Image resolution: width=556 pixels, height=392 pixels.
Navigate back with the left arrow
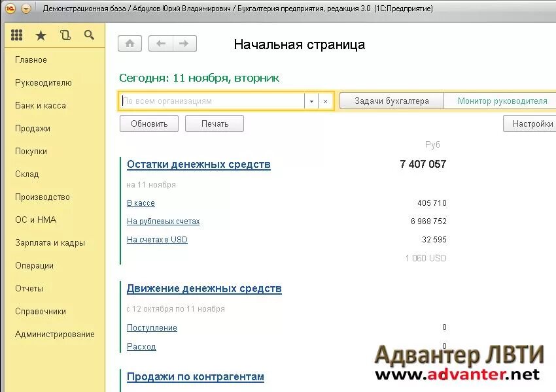tap(162, 43)
